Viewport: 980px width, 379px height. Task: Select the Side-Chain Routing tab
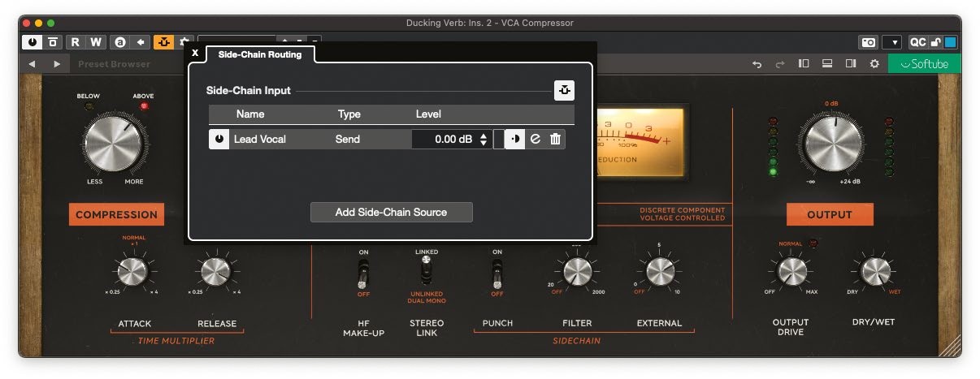[x=260, y=54]
